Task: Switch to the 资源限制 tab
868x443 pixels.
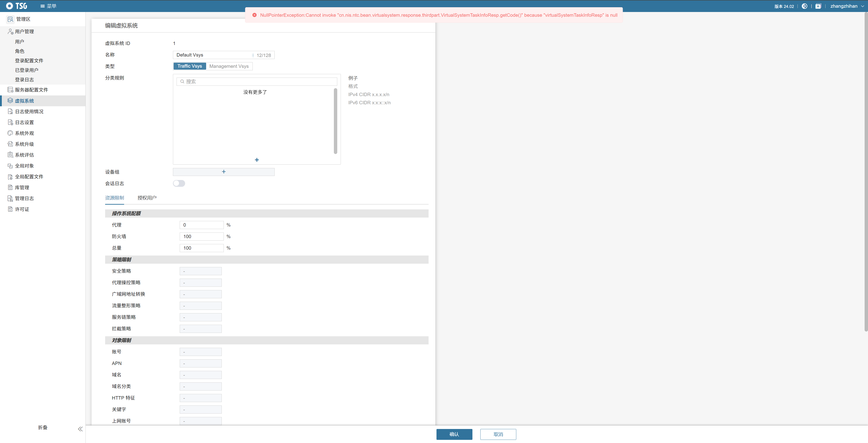Action: coord(115,198)
